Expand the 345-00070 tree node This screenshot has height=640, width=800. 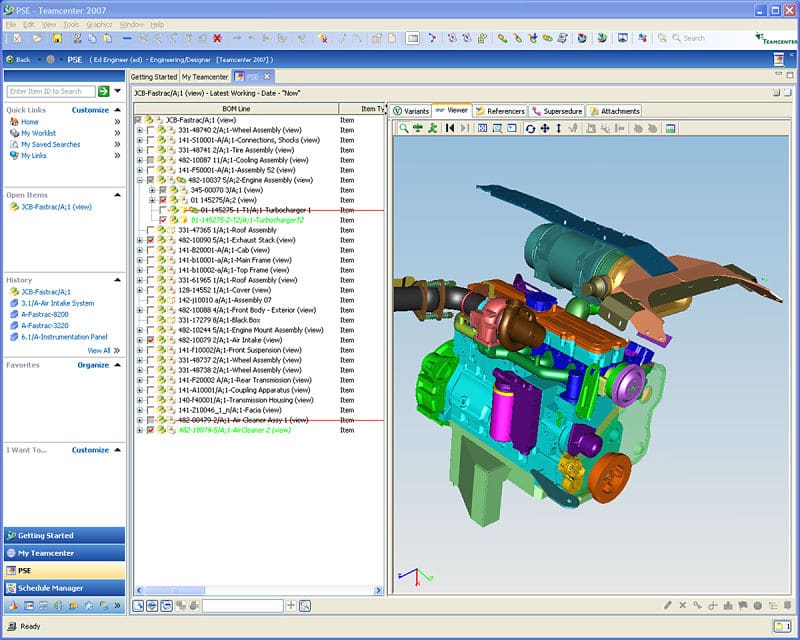151,190
